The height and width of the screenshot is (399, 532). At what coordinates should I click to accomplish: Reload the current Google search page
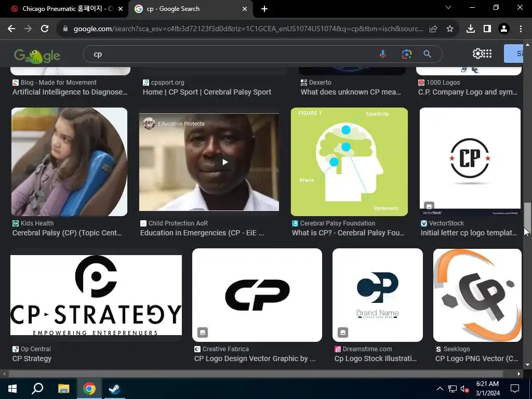(x=45, y=29)
